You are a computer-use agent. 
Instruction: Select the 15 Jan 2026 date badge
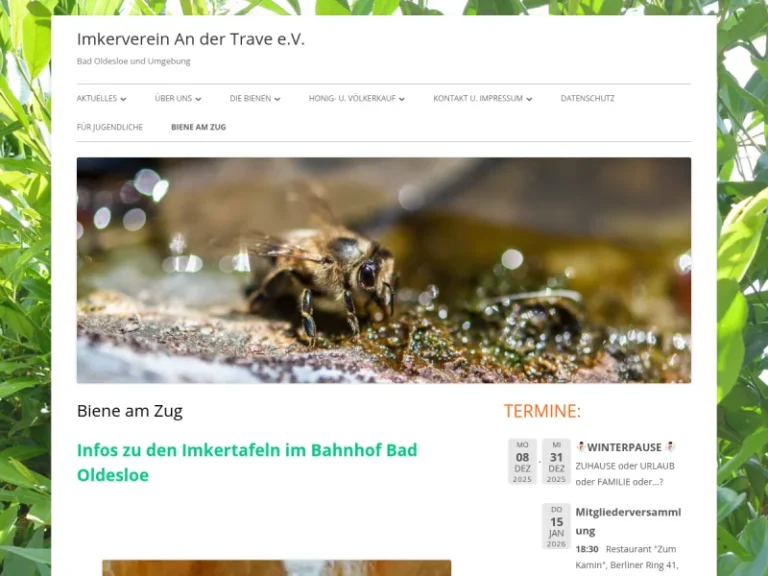coord(556,526)
